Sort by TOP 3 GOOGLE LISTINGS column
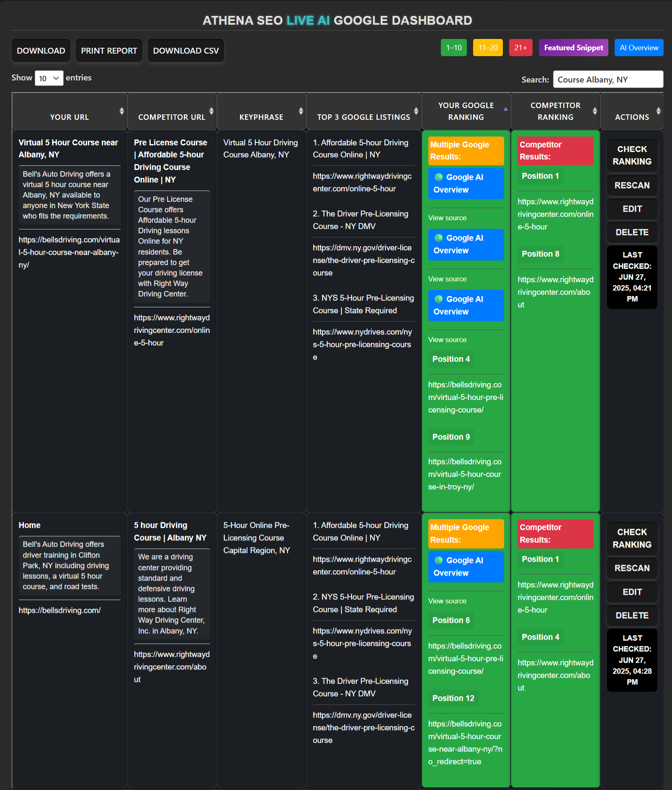This screenshot has height=790, width=672. coord(364,111)
